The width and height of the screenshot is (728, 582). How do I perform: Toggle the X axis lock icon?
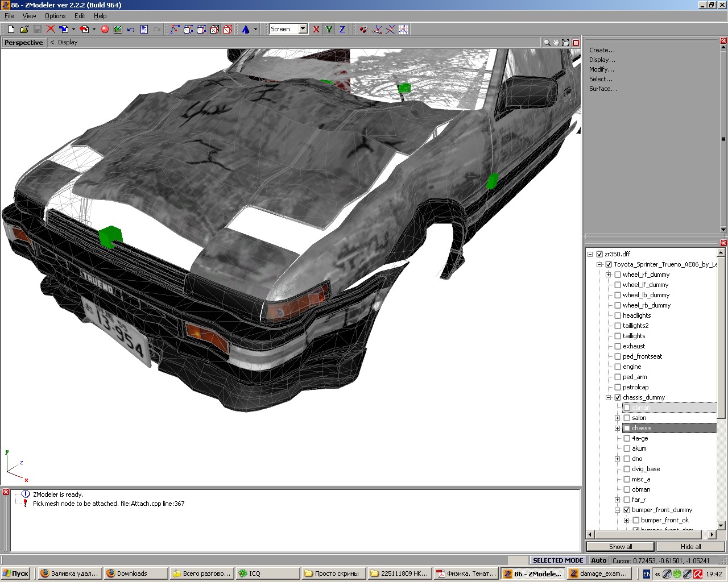(x=316, y=29)
